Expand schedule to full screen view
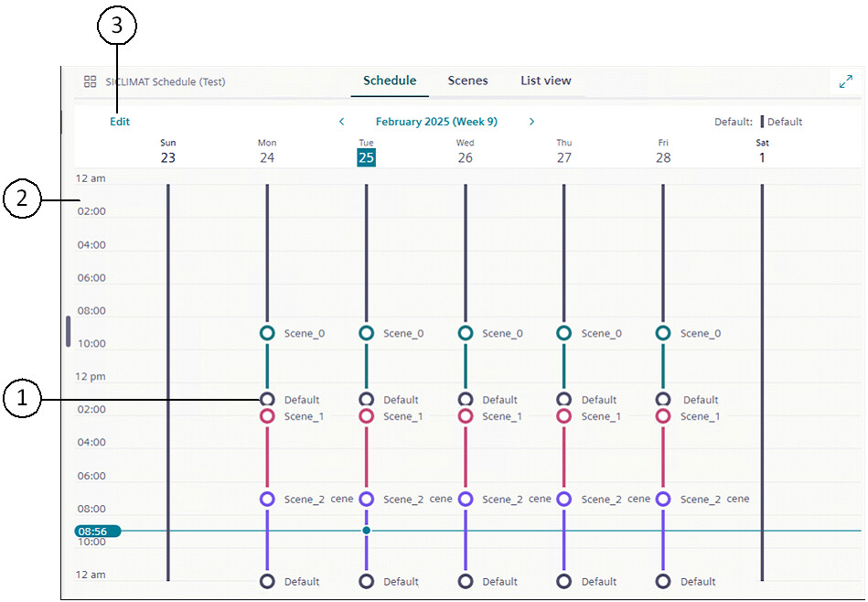Viewport: 868px width, 602px height. pyautogui.click(x=845, y=81)
